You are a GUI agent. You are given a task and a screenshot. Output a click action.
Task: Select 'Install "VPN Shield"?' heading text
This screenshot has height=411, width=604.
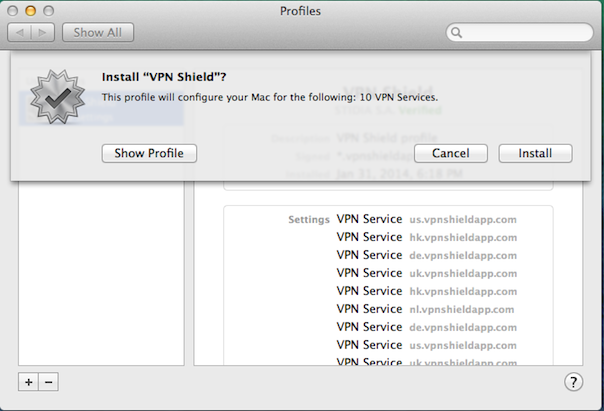point(164,77)
